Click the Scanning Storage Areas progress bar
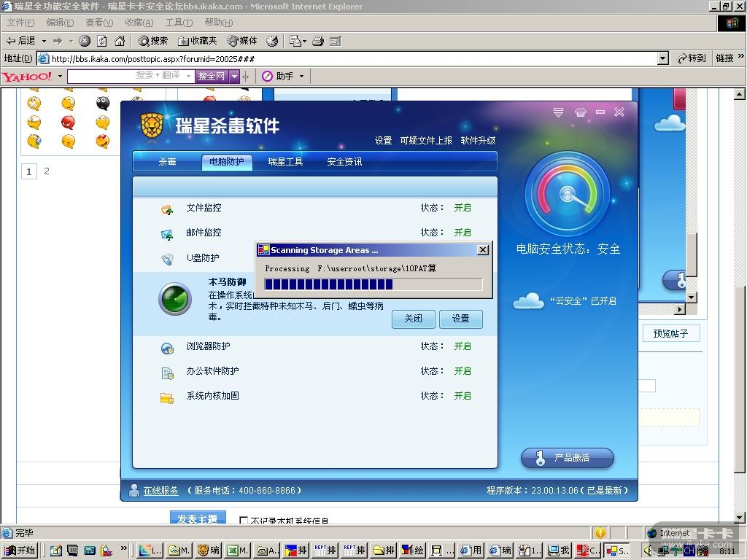 click(373, 284)
